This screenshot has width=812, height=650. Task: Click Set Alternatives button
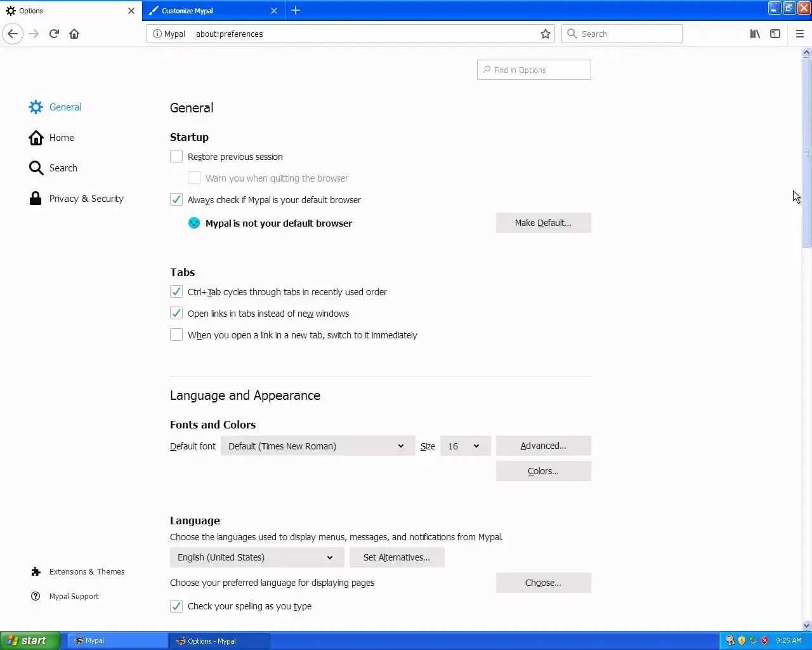(x=396, y=557)
